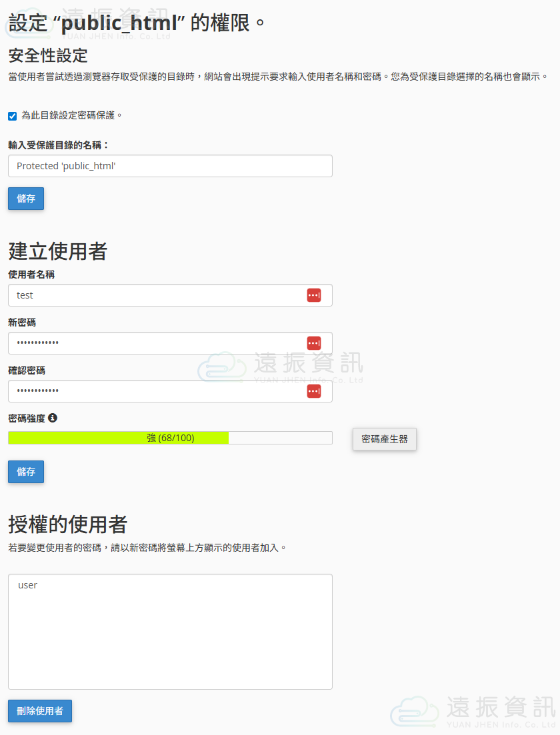This screenshot has height=735, width=560.
Task: Click the 輸入受保護目錄的名稱 label
Action: point(59,145)
